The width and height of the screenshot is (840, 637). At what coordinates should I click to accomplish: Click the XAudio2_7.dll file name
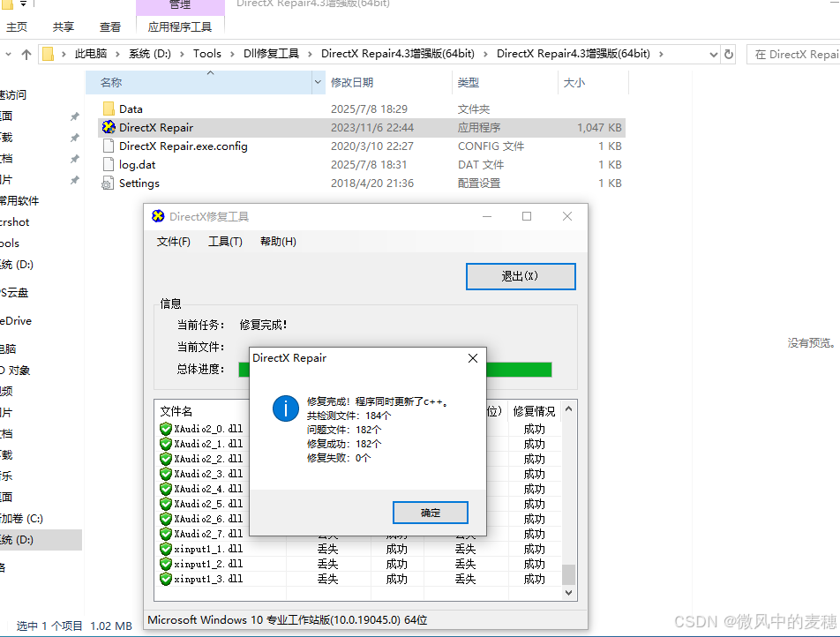[208, 534]
